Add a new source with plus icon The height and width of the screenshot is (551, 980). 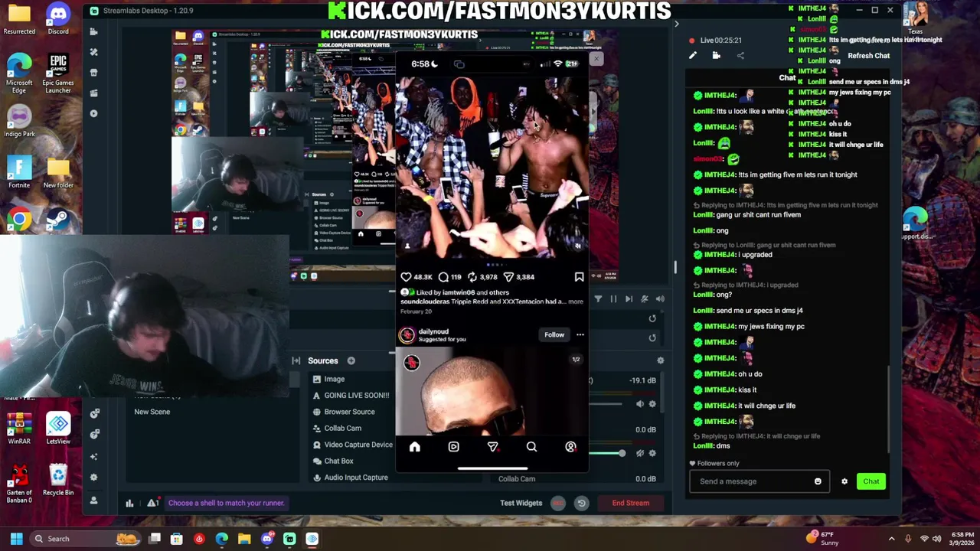351,361
